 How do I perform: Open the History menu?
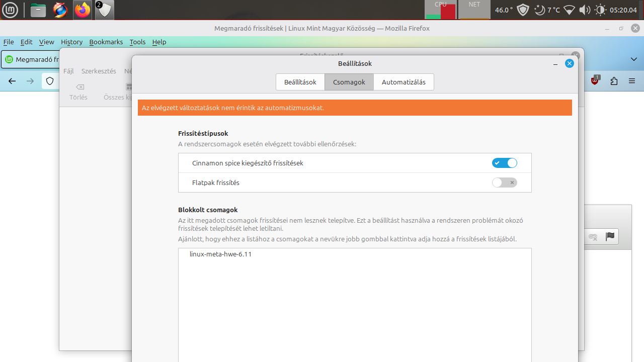tap(71, 42)
